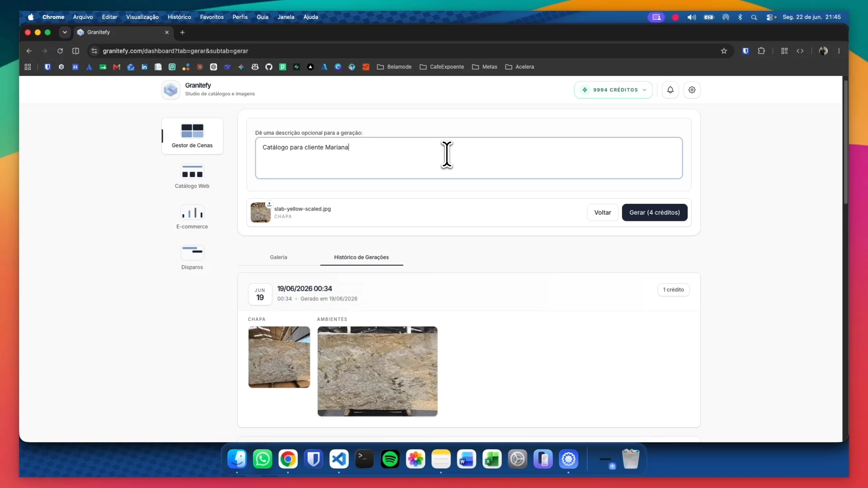Go back in browser history
The image size is (868, 488).
point(29,51)
